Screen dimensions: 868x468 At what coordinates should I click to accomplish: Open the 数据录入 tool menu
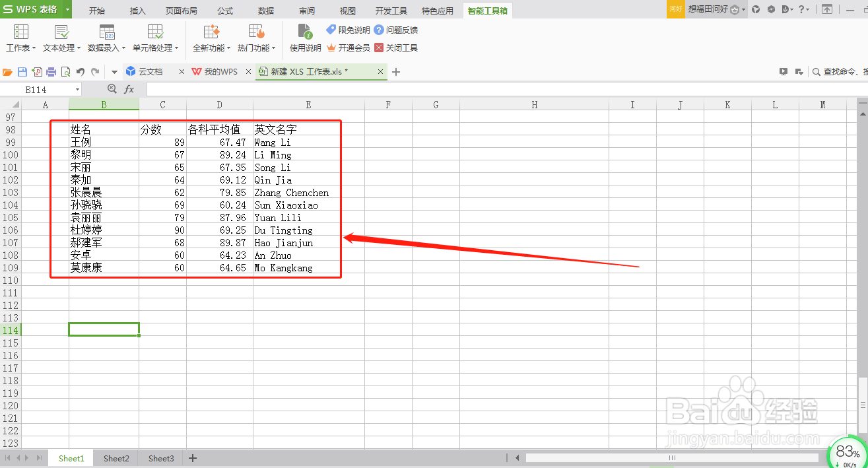click(107, 38)
